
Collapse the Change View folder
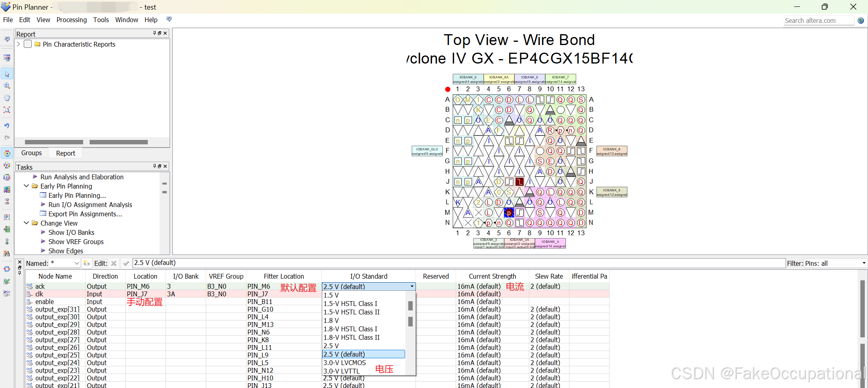(x=27, y=223)
